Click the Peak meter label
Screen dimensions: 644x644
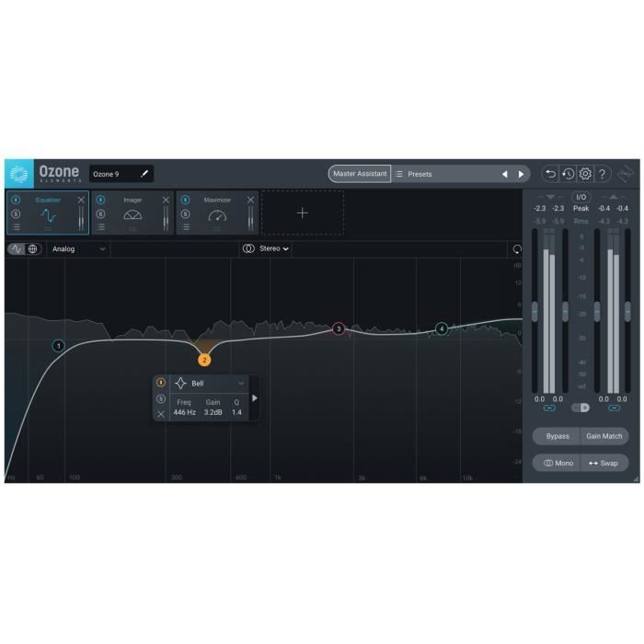coord(581,208)
